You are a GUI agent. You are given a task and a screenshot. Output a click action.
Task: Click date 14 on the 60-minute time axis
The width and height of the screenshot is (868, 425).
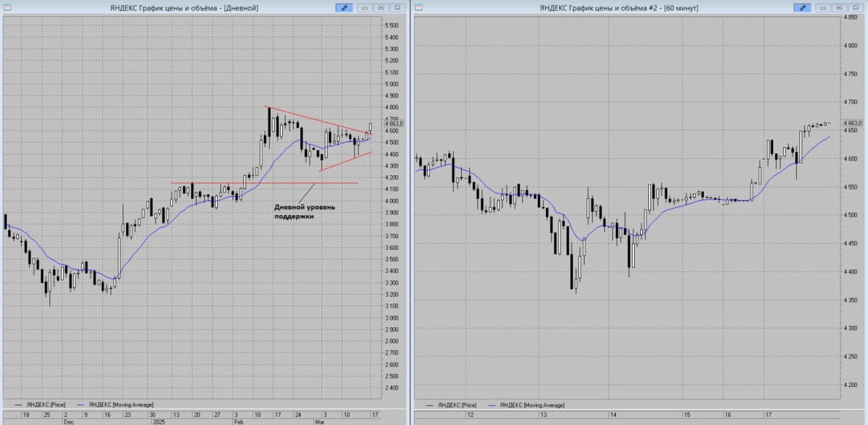pyautogui.click(x=613, y=414)
